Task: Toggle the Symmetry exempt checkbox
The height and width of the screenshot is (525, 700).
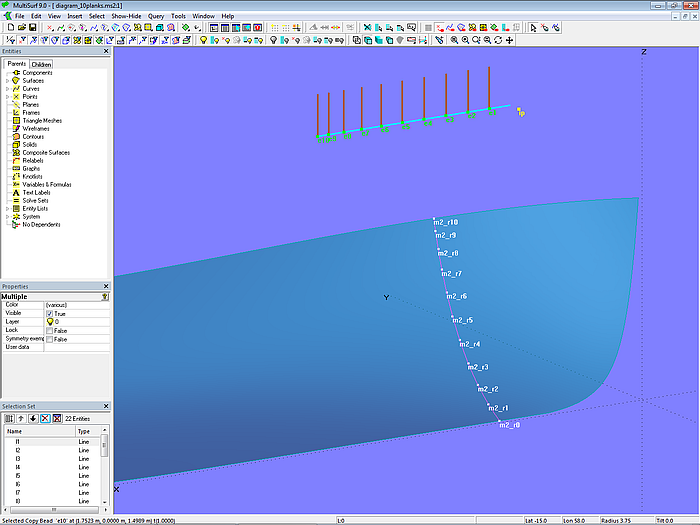Action: pos(50,339)
